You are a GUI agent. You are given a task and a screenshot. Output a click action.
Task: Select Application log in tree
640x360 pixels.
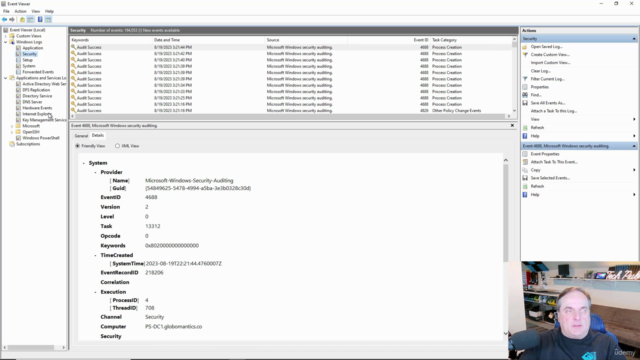[32, 48]
